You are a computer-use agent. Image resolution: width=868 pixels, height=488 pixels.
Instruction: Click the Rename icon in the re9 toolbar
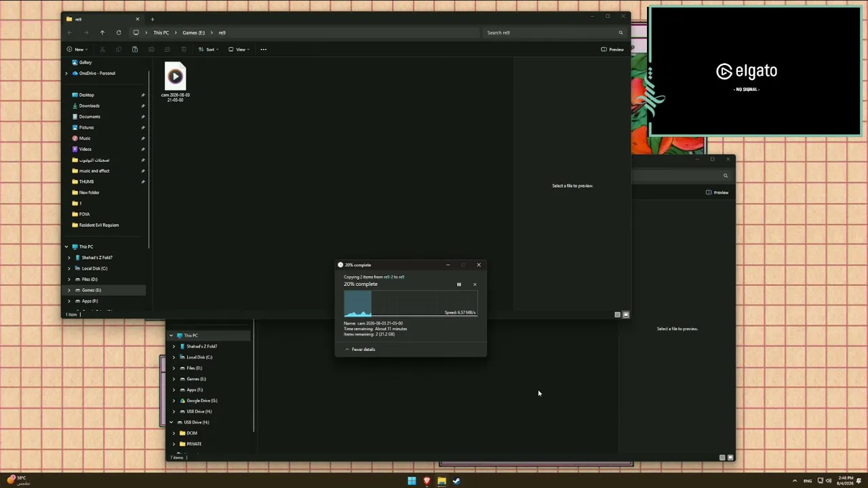(x=151, y=49)
